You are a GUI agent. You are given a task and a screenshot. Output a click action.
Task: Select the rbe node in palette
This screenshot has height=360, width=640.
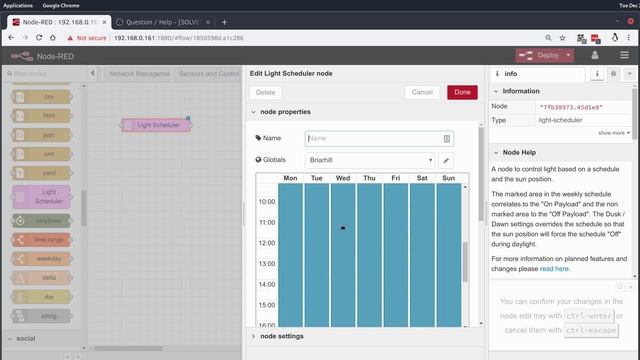pos(42,297)
